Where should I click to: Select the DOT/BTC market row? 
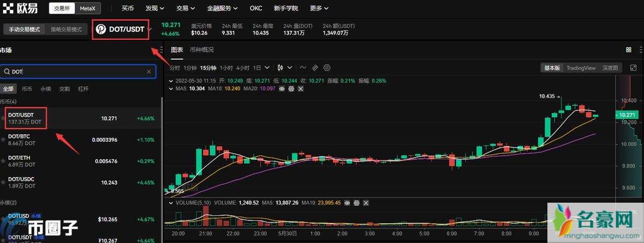[x=80, y=140]
